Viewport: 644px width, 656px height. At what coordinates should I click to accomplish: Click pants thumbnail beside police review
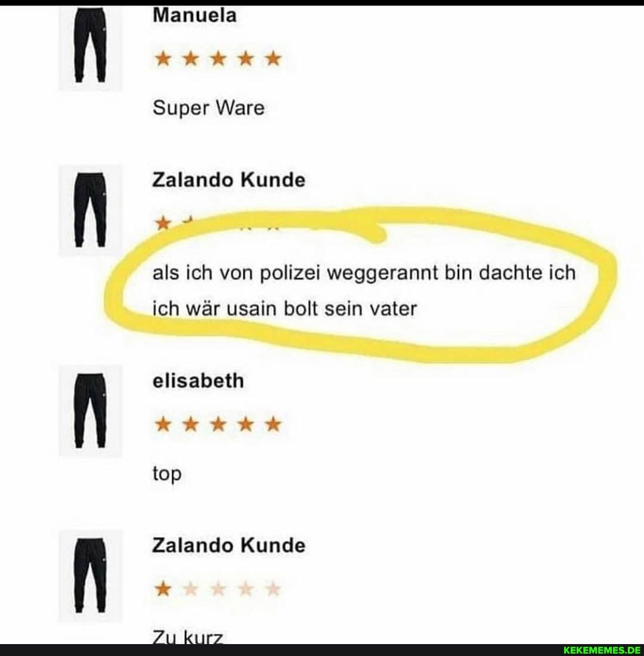[90, 210]
